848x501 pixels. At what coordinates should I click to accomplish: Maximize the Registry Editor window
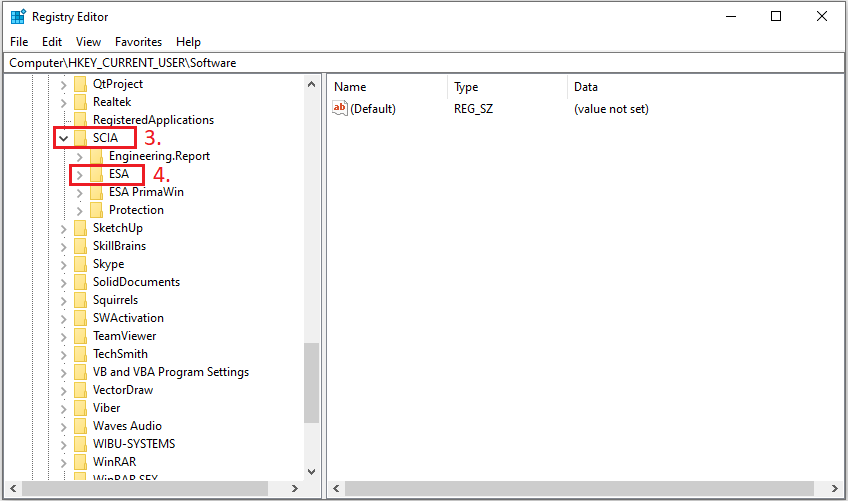click(776, 16)
